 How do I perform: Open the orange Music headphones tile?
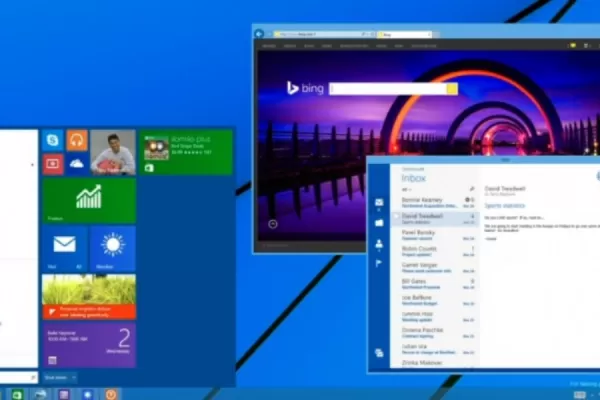[x=77, y=140]
